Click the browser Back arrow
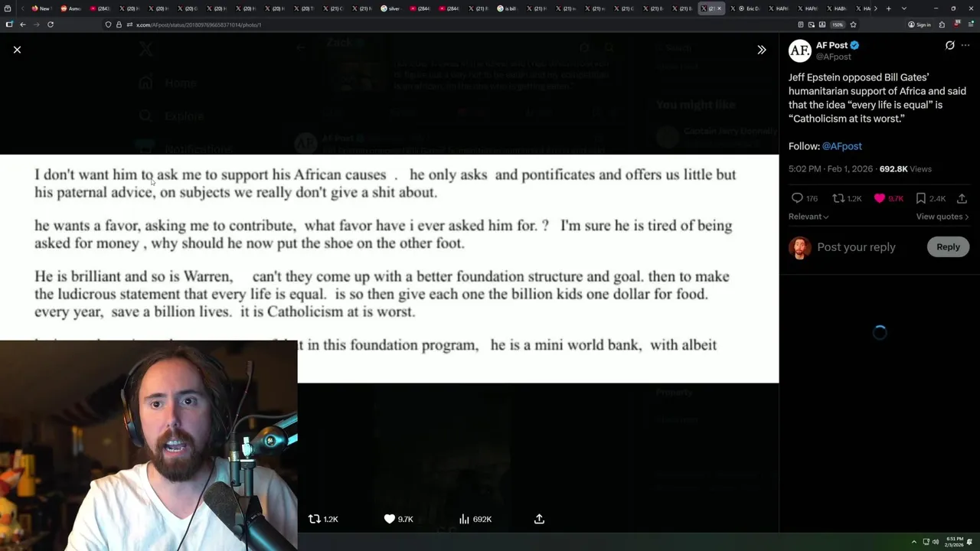The image size is (980, 551). click(23, 24)
